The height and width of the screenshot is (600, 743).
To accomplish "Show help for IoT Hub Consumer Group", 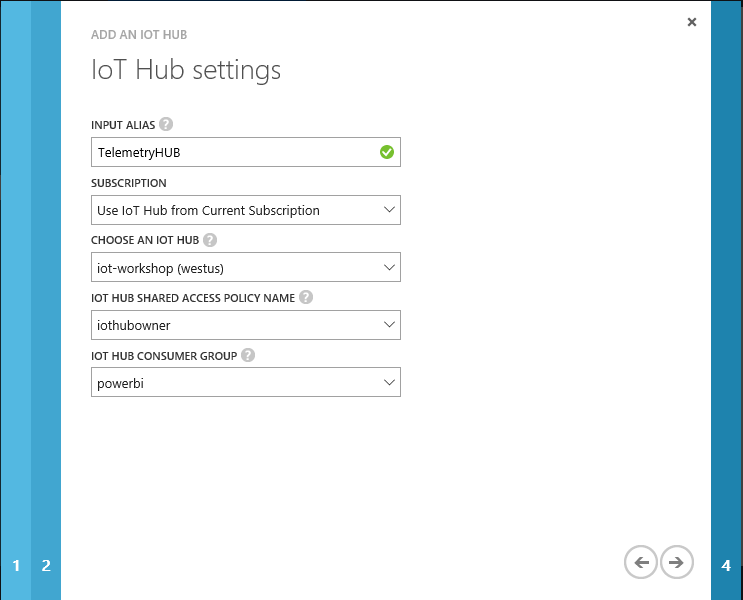I will 247,355.
